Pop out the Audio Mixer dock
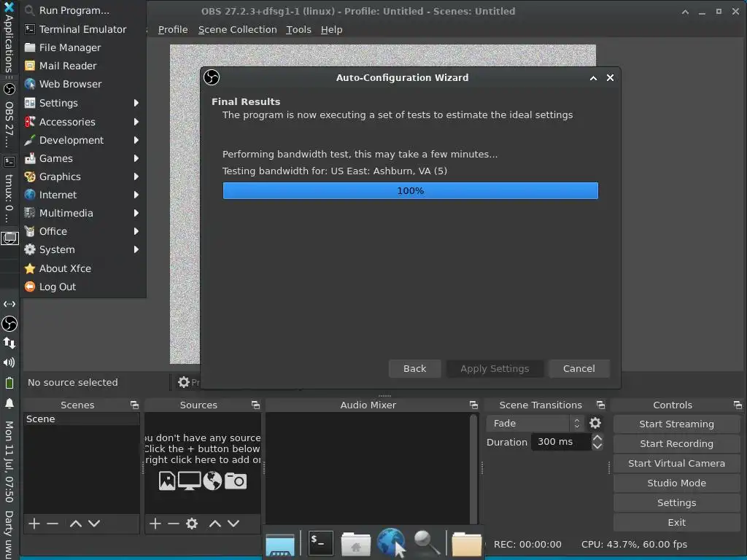Screen dimensions: 747x560 [473, 405]
